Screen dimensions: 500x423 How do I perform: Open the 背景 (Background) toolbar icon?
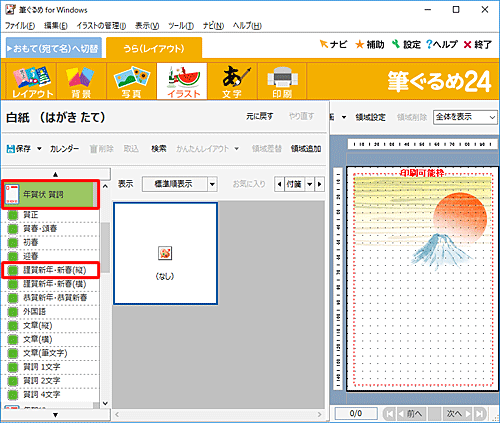(81, 81)
